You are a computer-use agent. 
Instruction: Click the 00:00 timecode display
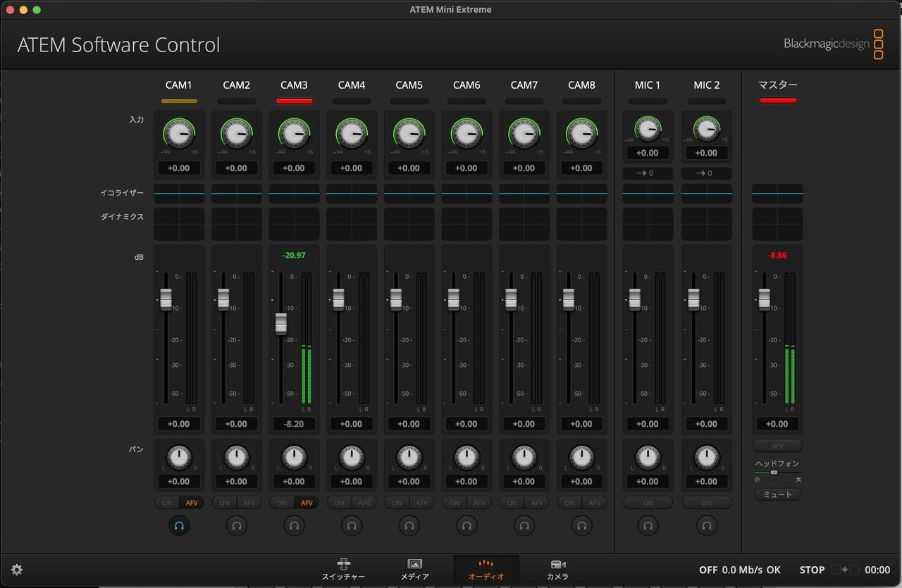pos(877,570)
